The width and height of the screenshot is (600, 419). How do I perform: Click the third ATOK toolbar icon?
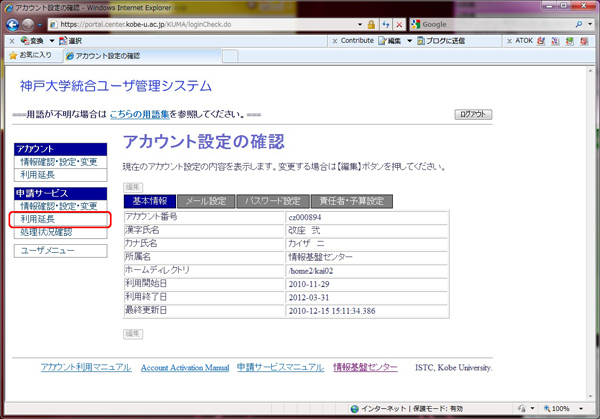tap(570, 41)
